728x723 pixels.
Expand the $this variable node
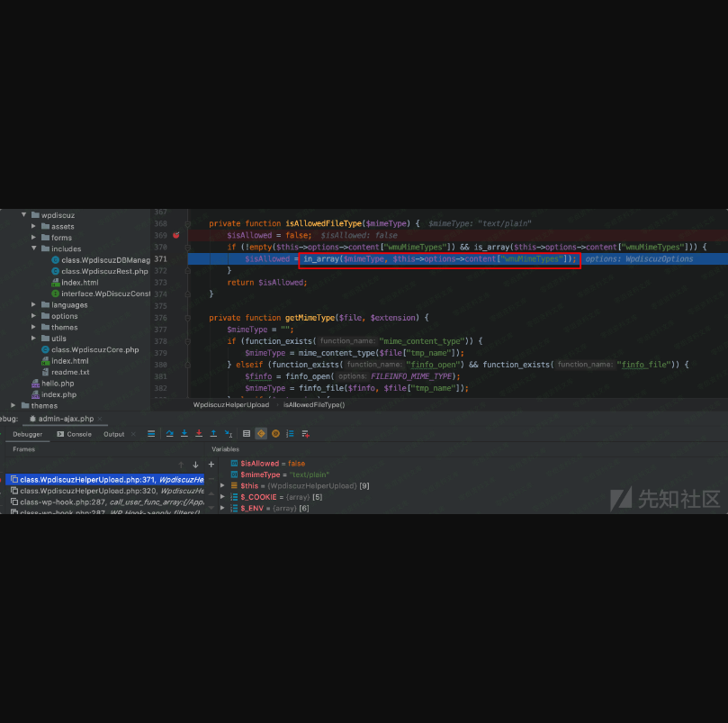(223, 486)
